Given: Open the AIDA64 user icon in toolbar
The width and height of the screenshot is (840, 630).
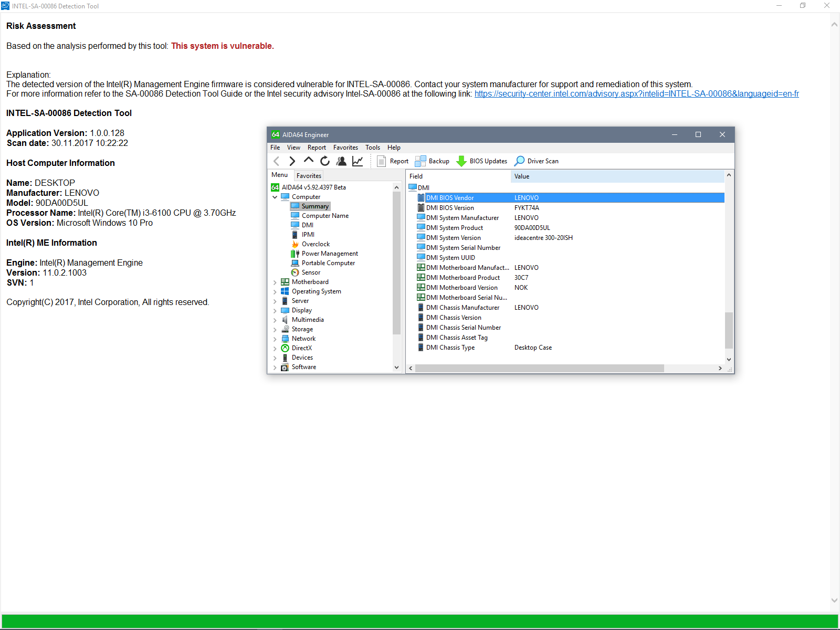Looking at the screenshot, I should [x=341, y=161].
